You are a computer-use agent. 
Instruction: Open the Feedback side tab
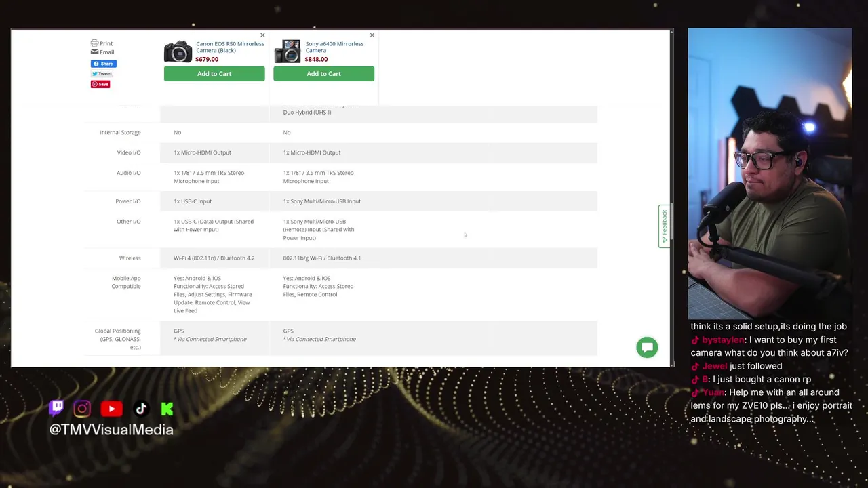[x=665, y=226]
